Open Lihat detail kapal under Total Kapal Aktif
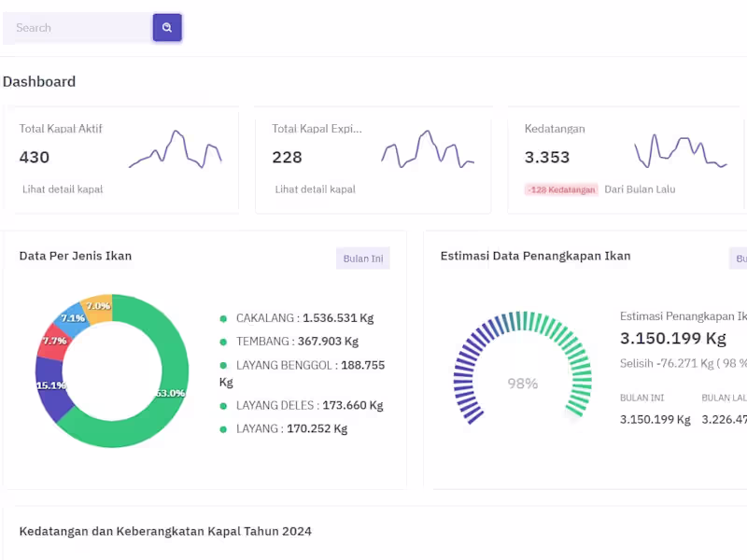Image resolution: width=747 pixels, height=560 pixels. pyautogui.click(x=63, y=189)
